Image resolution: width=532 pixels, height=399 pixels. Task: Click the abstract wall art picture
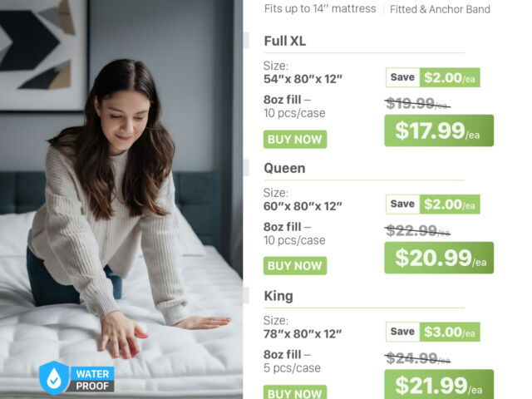pyautogui.click(x=42, y=54)
